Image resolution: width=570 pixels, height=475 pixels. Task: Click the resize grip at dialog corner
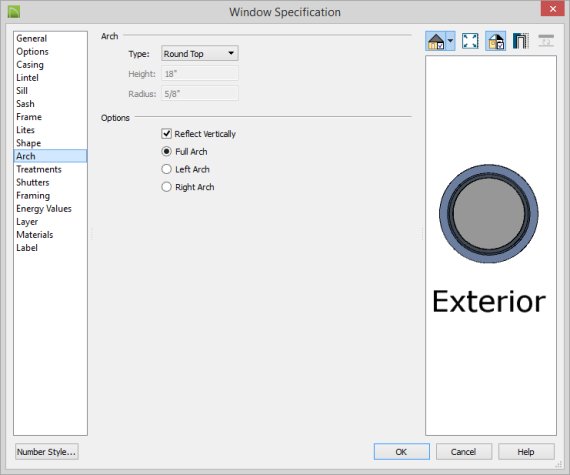tap(559, 465)
